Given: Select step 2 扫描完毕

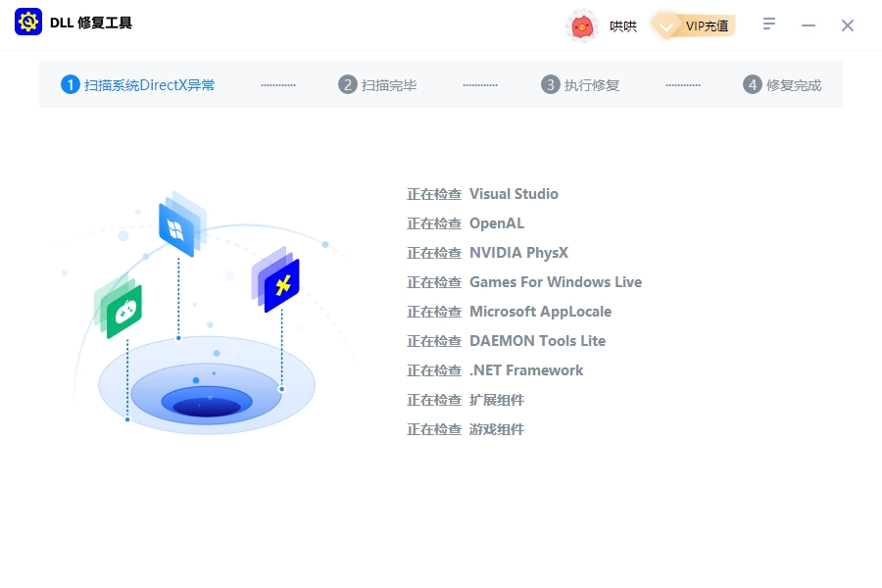Looking at the screenshot, I should click(x=378, y=85).
